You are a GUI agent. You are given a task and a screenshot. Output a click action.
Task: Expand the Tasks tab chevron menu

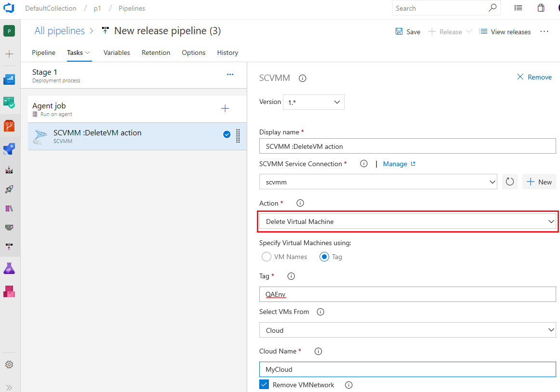pos(88,53)
